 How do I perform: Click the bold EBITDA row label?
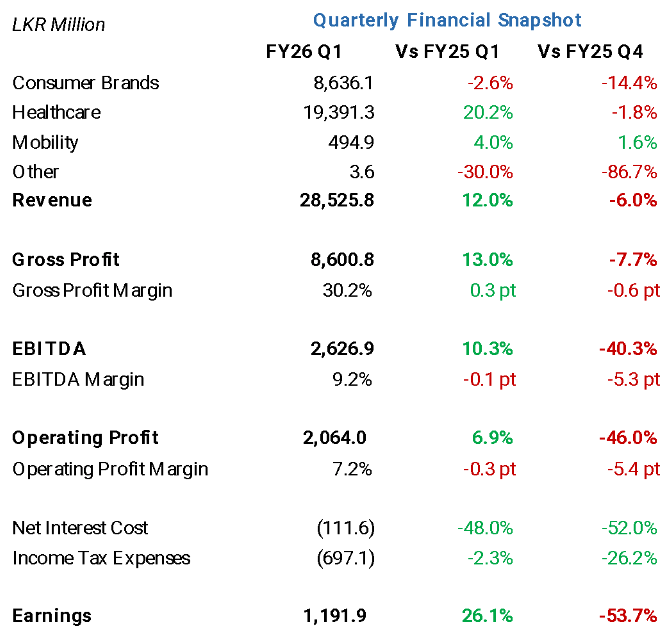point(49,349)
